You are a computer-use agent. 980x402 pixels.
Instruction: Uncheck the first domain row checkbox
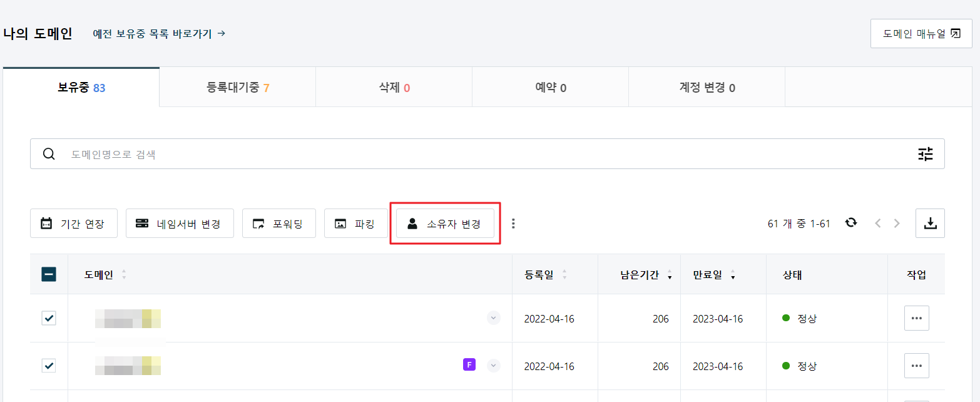(49, 318)
